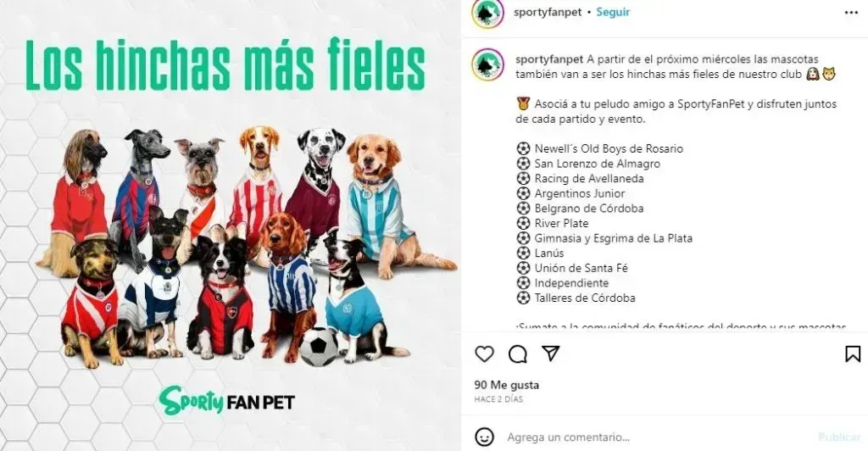This screenshot has width=868, height=451.
Task: Click the soccer ball in the post image
Action: pyautogui.click(x=319, y=347)
